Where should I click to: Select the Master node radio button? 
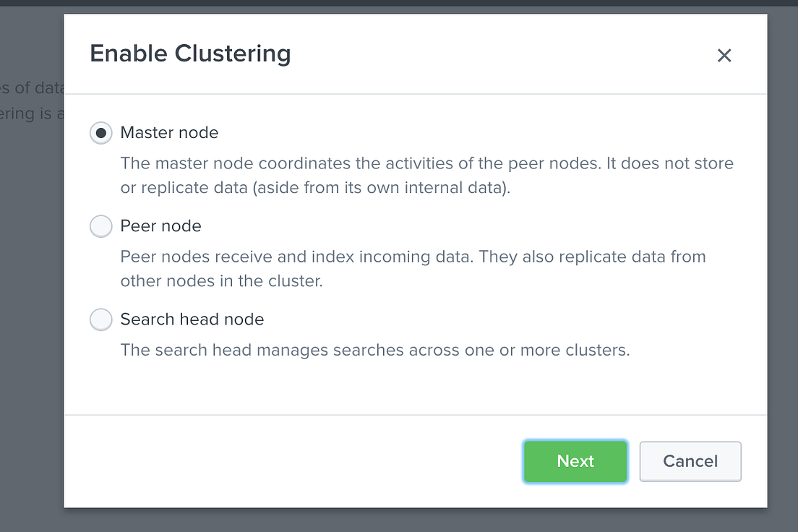pos(101,133)
